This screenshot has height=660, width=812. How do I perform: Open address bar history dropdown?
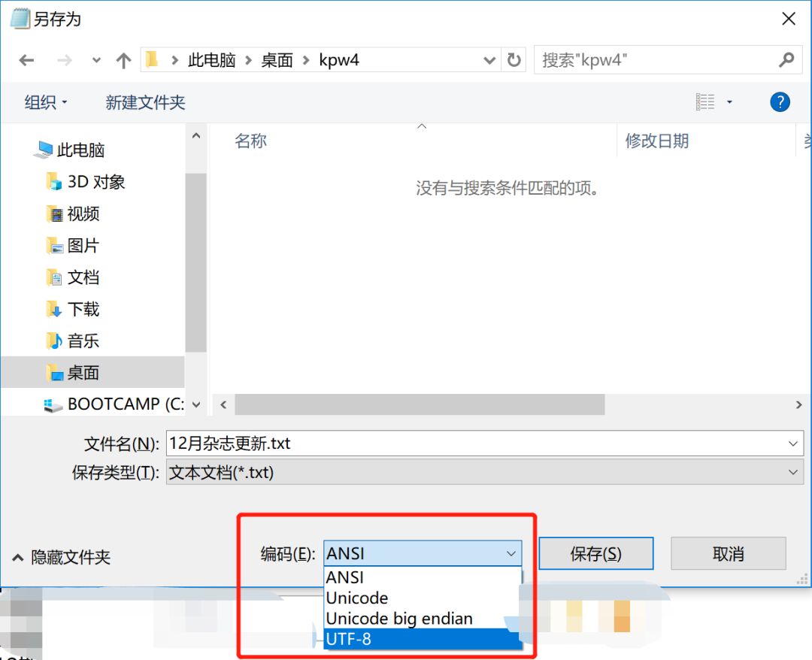point(489,61)
